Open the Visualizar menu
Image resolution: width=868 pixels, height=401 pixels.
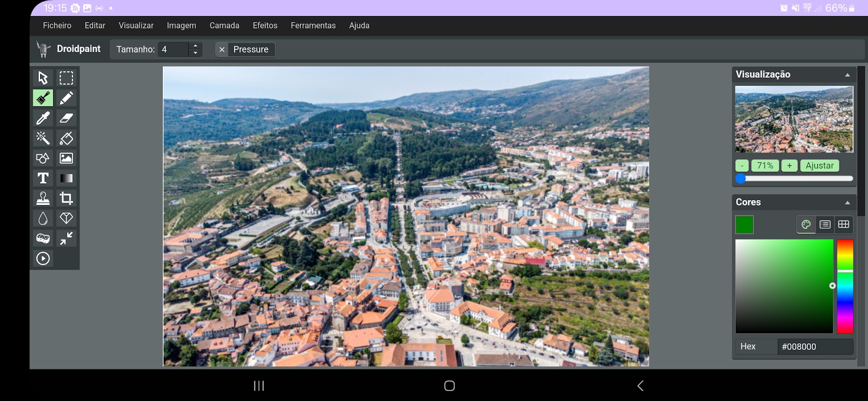136,26
